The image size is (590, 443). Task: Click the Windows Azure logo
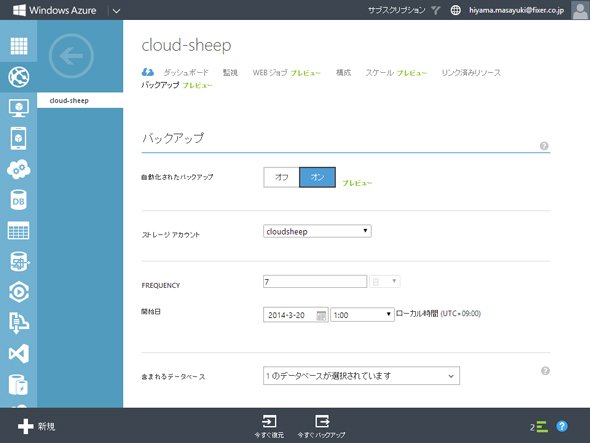click(x=55, y=10)
